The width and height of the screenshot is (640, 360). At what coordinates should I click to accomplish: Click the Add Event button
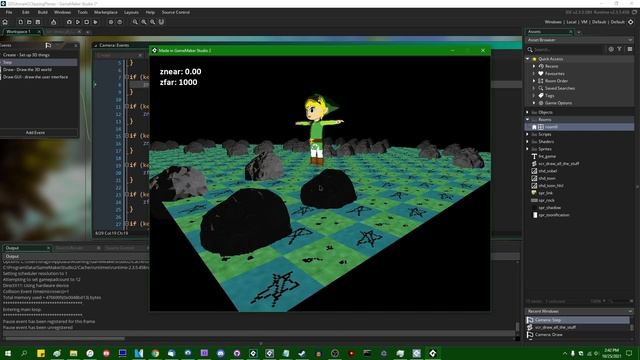tap(36, 133)
